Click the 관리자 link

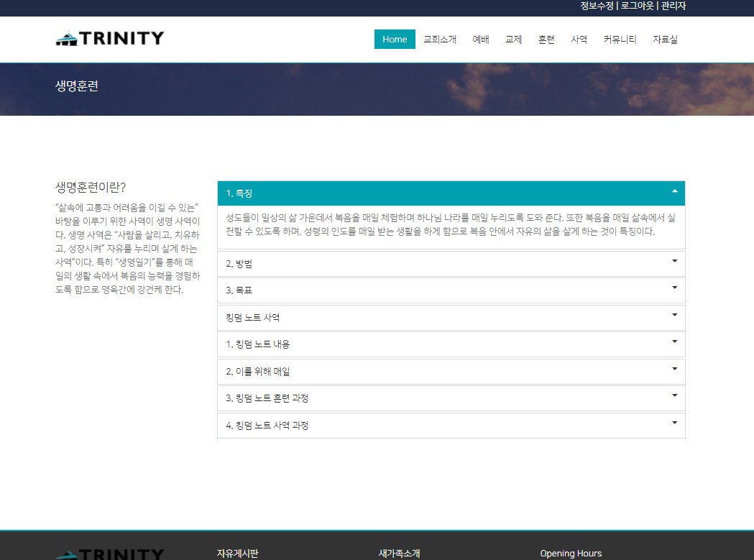click(673, 6)
